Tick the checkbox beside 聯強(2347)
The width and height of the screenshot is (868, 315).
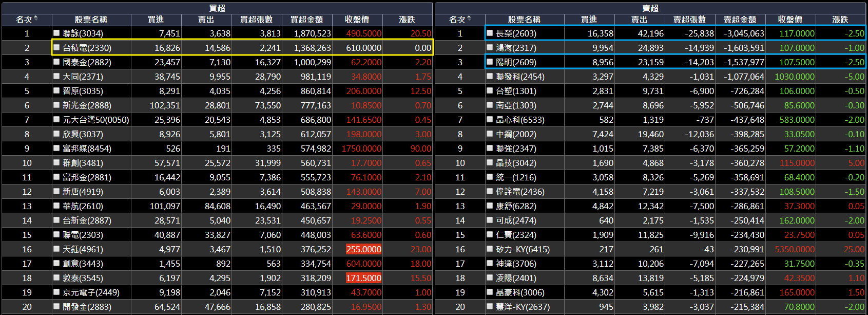coord(490,148)
